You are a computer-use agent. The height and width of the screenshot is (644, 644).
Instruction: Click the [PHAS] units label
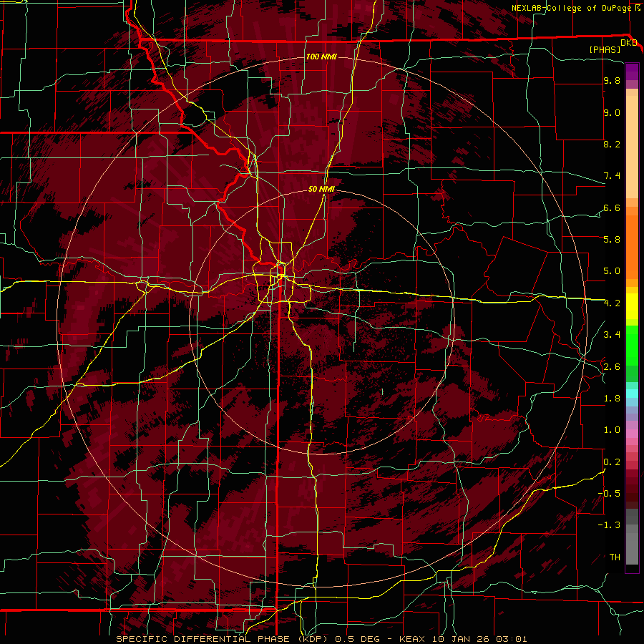(x=605, y=50)
